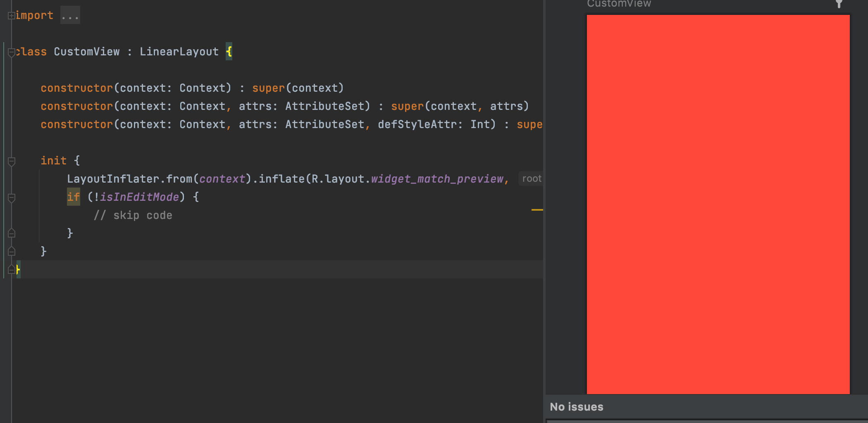Image resolution: width=868 pixels, height=423 pixels.
Task: Click the 'root' parameter hint
Action: click(531, 178)
